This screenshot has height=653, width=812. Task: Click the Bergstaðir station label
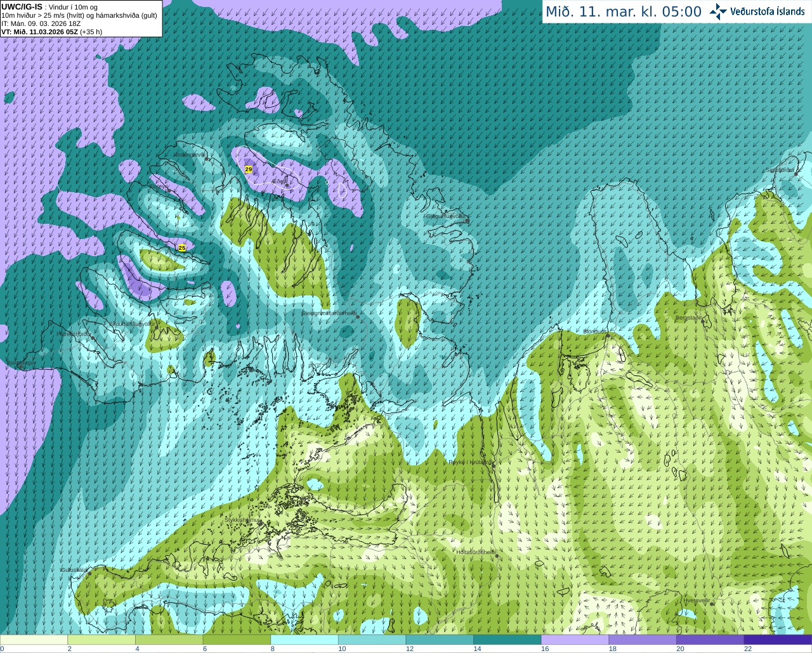[x=689, y=318]
